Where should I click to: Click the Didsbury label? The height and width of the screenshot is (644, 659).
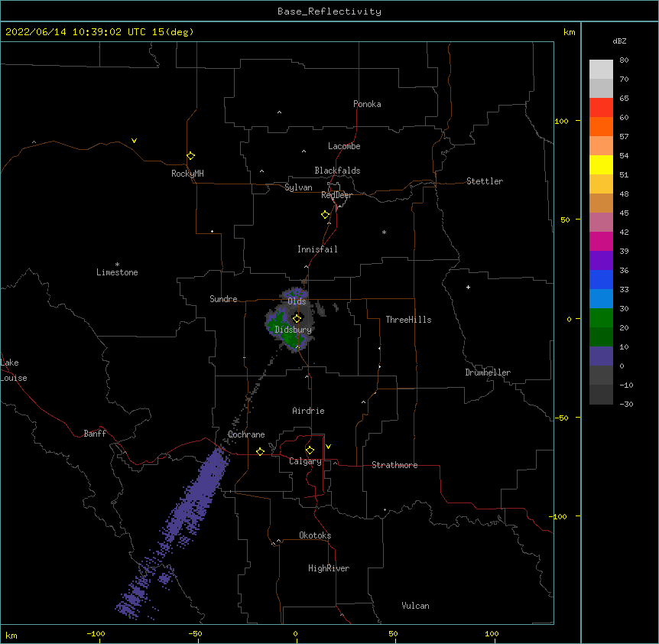coord(294,330)
